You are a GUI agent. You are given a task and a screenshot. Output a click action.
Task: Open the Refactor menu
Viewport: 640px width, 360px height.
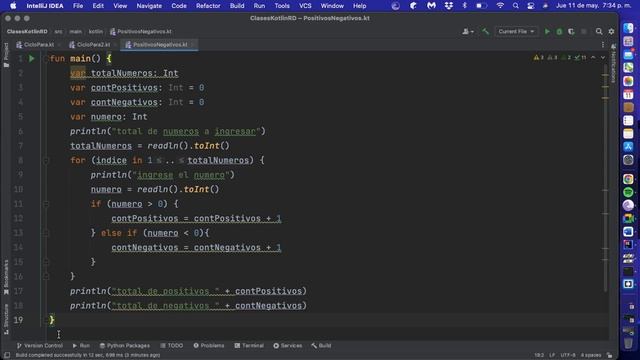click(x=208, y=6)
